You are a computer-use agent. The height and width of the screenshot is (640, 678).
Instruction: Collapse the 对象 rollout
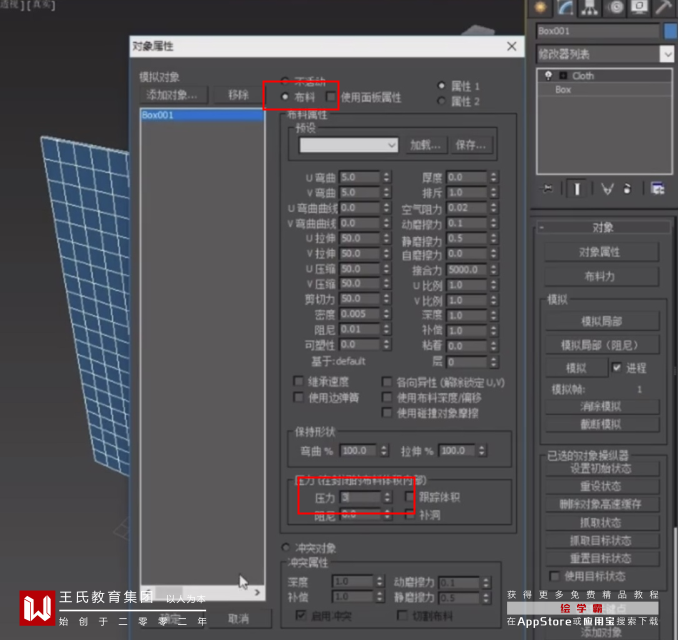(603, 227)
